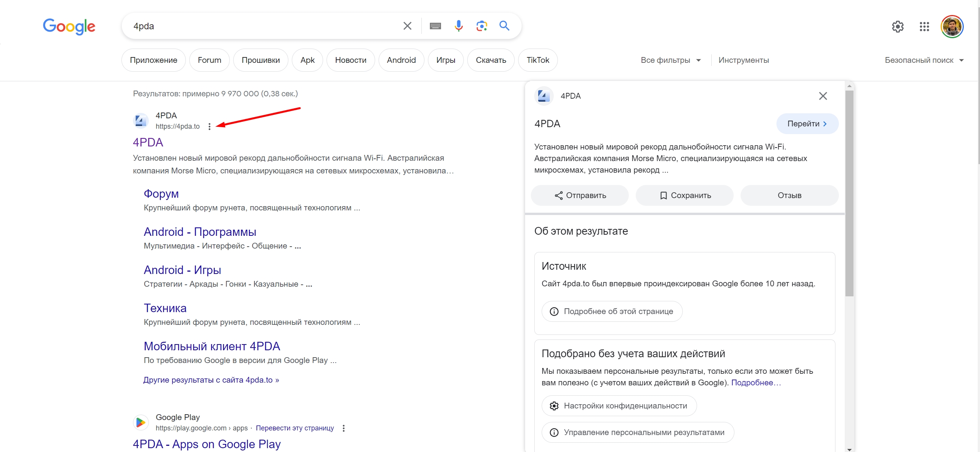Click the Перейти button in the panel
This screenshot has width=980, height=452.
click(807, 124)
